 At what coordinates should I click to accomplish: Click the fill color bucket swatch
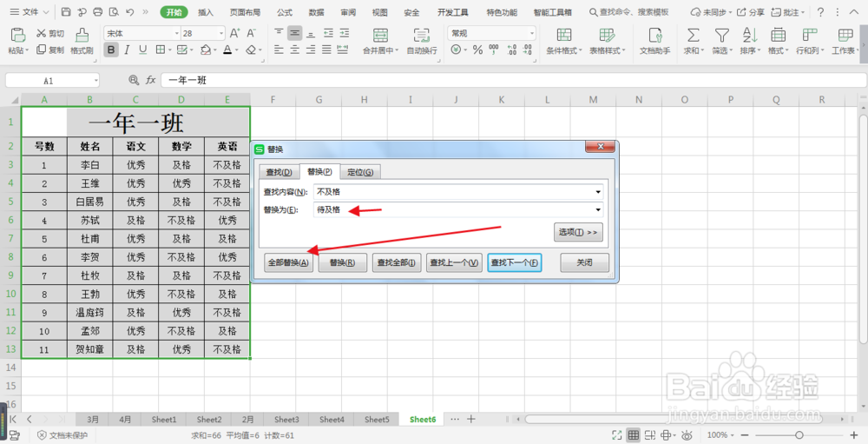(x=206, y=50)
